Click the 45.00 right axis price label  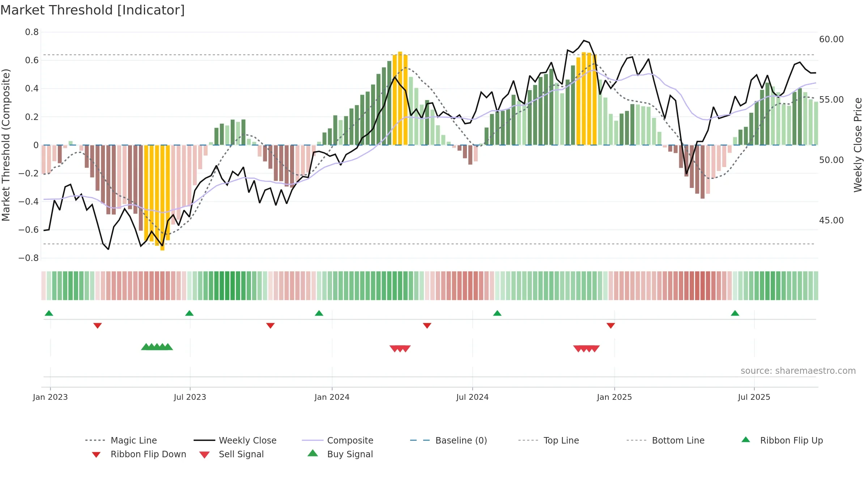pyautogui.click(x=831, y=220)
